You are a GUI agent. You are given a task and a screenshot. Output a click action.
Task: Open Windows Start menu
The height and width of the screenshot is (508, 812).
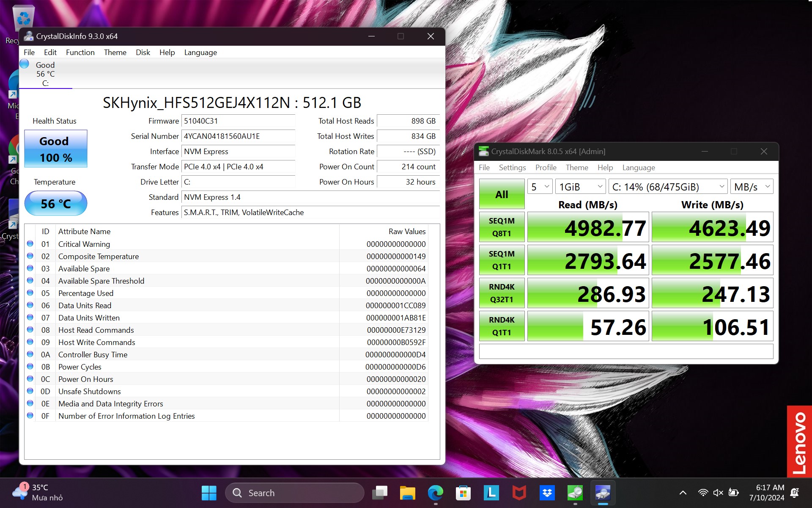[209, 493]
